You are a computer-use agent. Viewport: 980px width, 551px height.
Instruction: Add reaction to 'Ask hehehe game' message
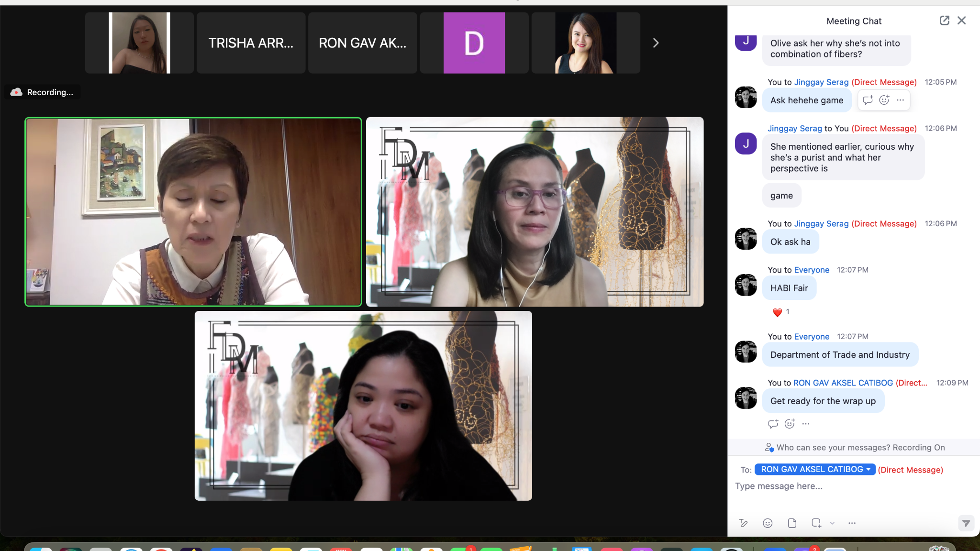click(x=884, y=100)
